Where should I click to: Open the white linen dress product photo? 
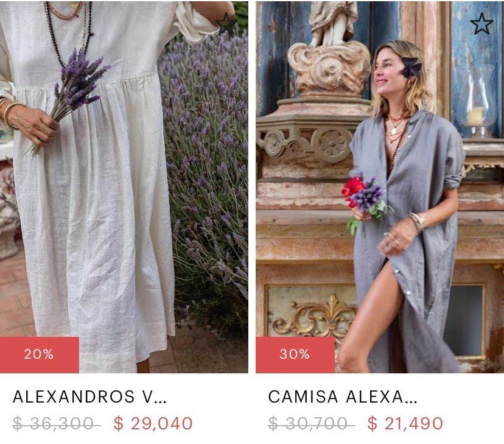click(124, 186)
